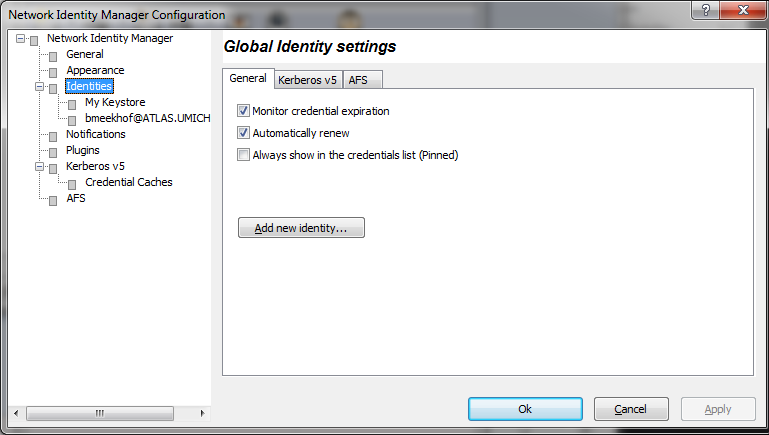This screenshot has height=435, width=769.
Task: Select General in the configuration tree
Action: point(85,54)
